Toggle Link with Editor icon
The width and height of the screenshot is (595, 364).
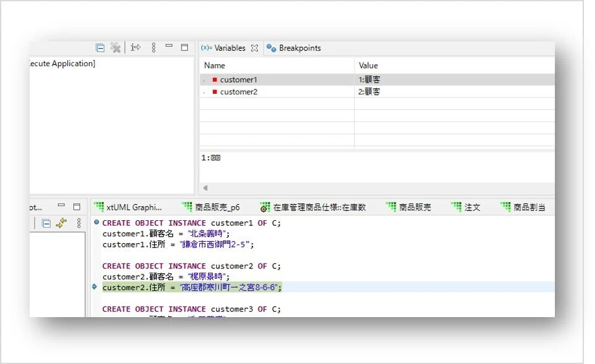click(62, 223)
